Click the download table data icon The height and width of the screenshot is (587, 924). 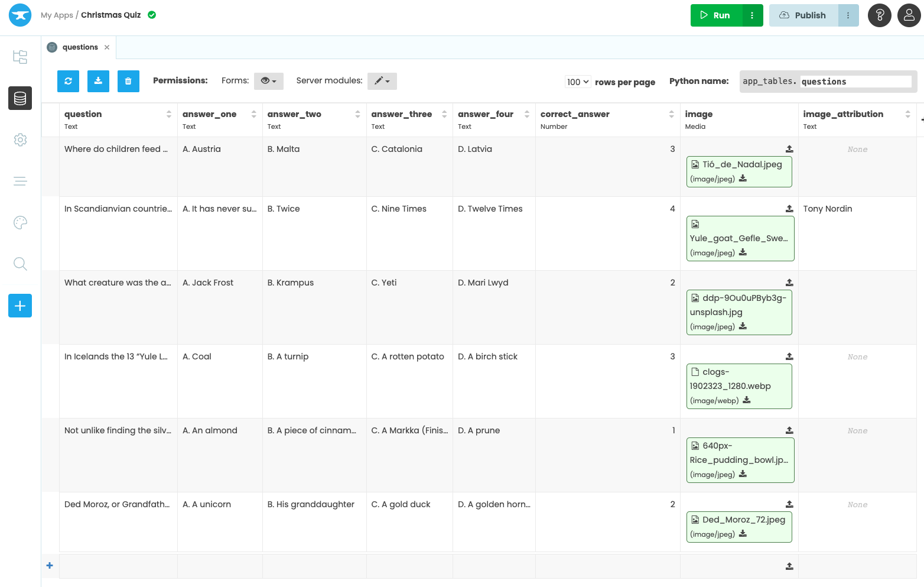(98, 81)
